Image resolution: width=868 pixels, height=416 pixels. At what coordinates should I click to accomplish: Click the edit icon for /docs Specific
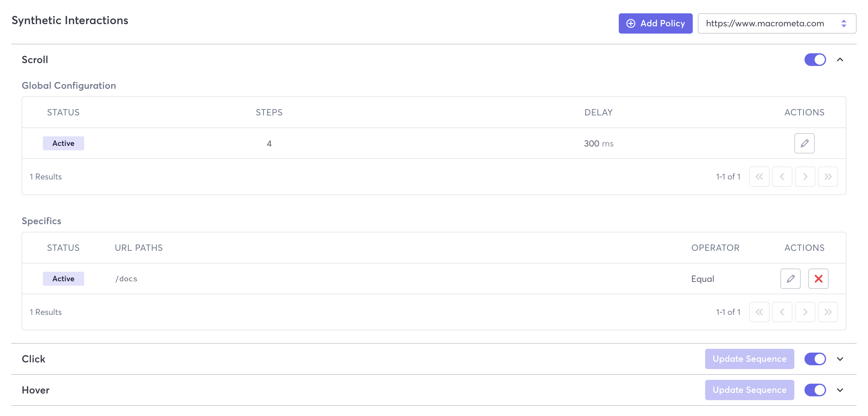[791, 278]
